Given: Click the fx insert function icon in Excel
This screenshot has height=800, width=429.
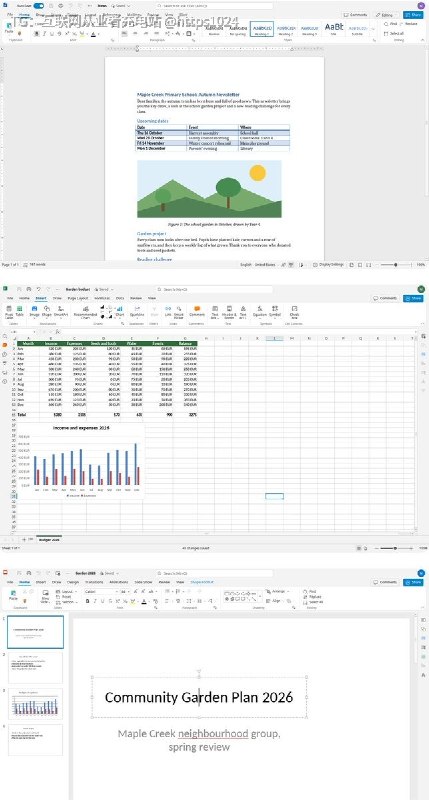Looking at the screenshot, I should [58, 331].
